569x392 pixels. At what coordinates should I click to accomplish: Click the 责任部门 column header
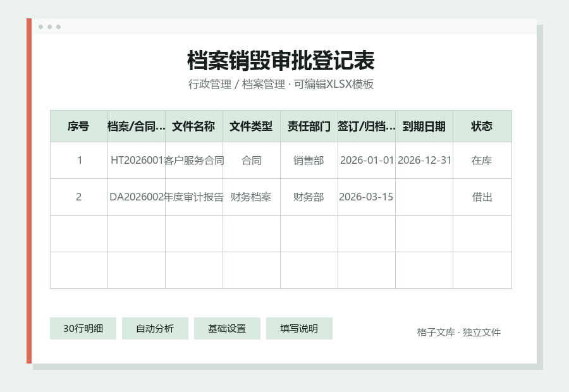tap(309, 126)
